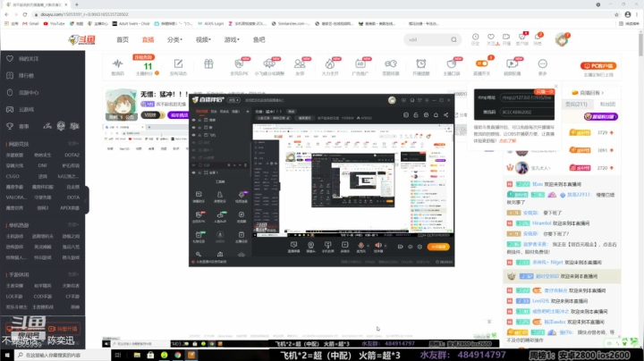Click the Douyu page vertical scrollbar
This screenshot has height=361, width=644.
640,45
